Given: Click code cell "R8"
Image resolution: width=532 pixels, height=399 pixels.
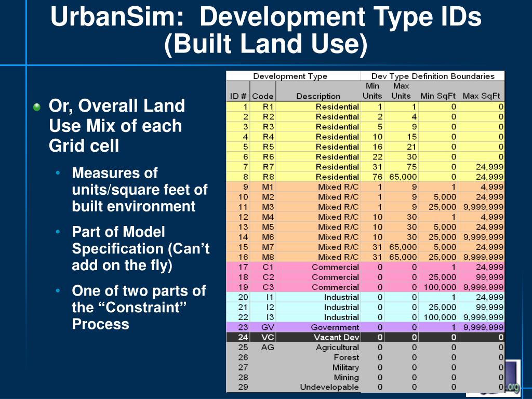Looking at the screenshot, I should click(262, 177).
